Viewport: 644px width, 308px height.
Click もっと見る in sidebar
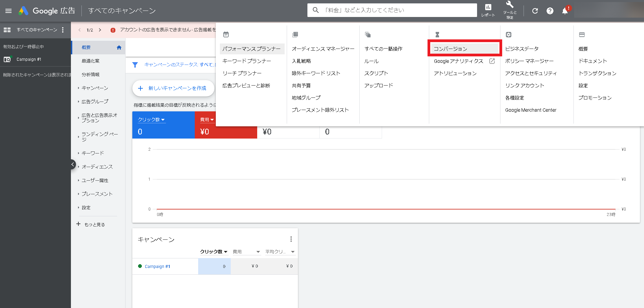pyautogui.click(x=91, y=224)
